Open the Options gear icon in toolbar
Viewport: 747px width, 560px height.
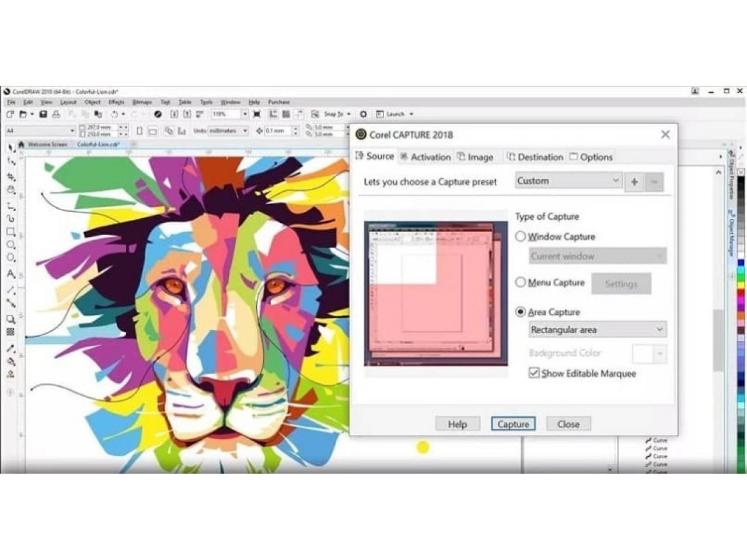[x=363, y=114]
